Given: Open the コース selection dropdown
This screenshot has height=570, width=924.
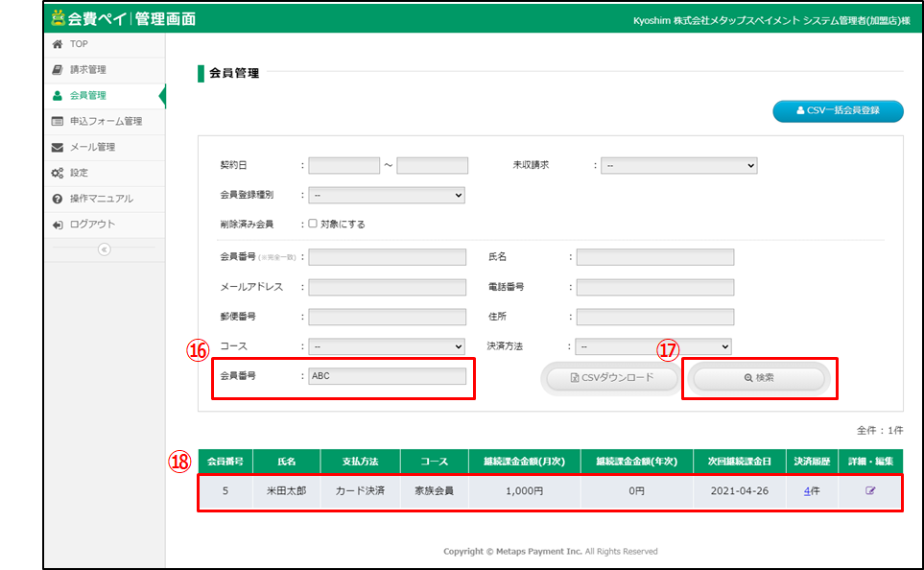Looking at the screenshot, I should (386, 346).
